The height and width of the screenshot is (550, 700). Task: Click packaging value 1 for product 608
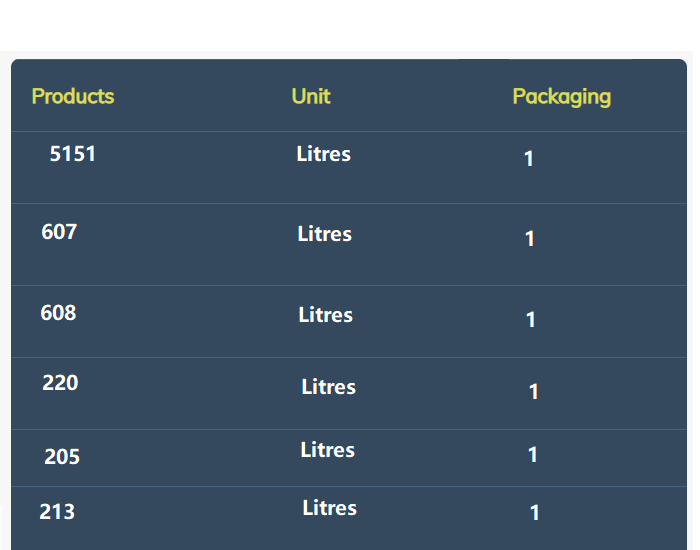tap(530, 320)
